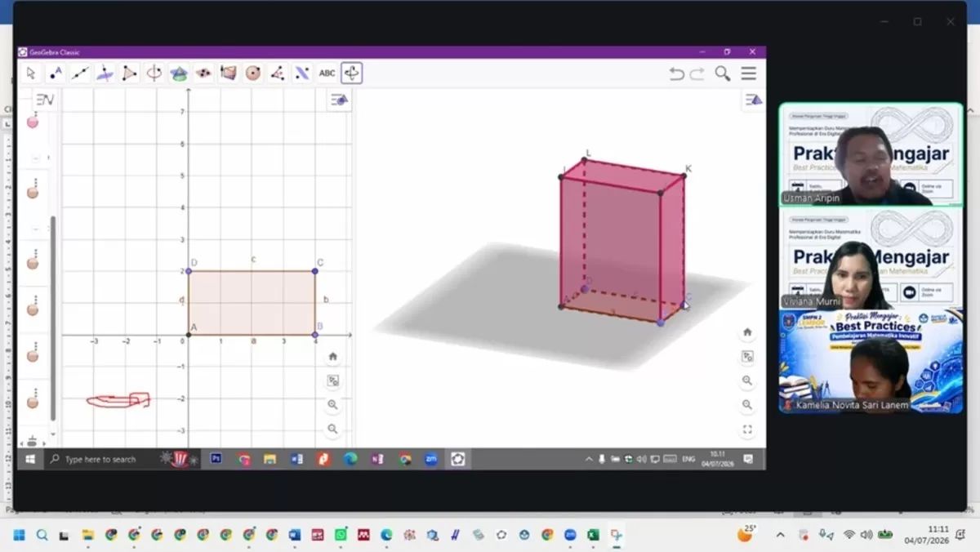Screen dimensions: 980x552
Task: Click point C in the 2D view
Action: pyautogui.click(x=315, y=271)
